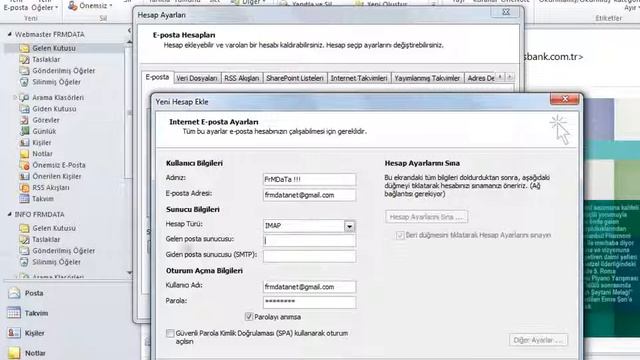This screenshot has height=360, width=640.
Task: Click the Kullanıcı Adı input field
Action: click(309, 287)
